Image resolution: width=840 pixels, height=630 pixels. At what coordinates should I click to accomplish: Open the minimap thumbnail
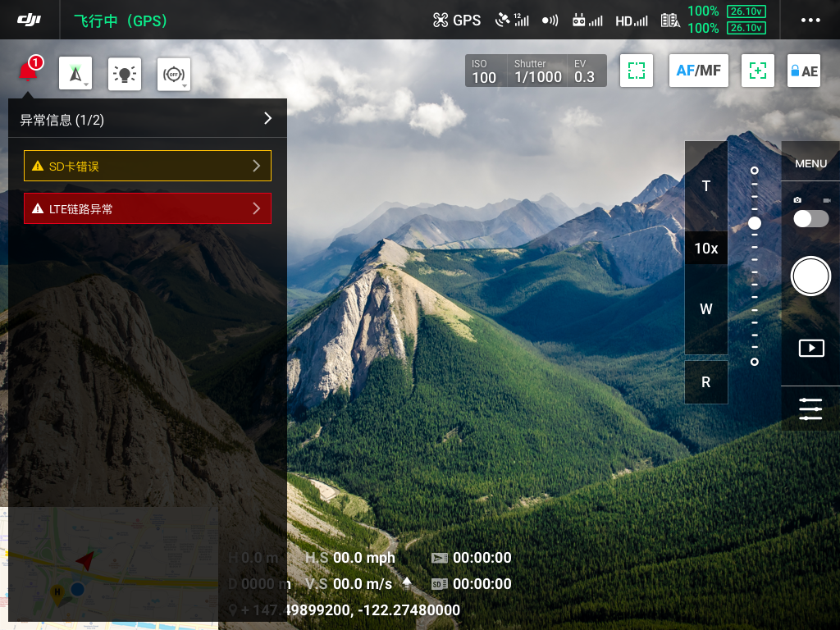click(112, 568)
